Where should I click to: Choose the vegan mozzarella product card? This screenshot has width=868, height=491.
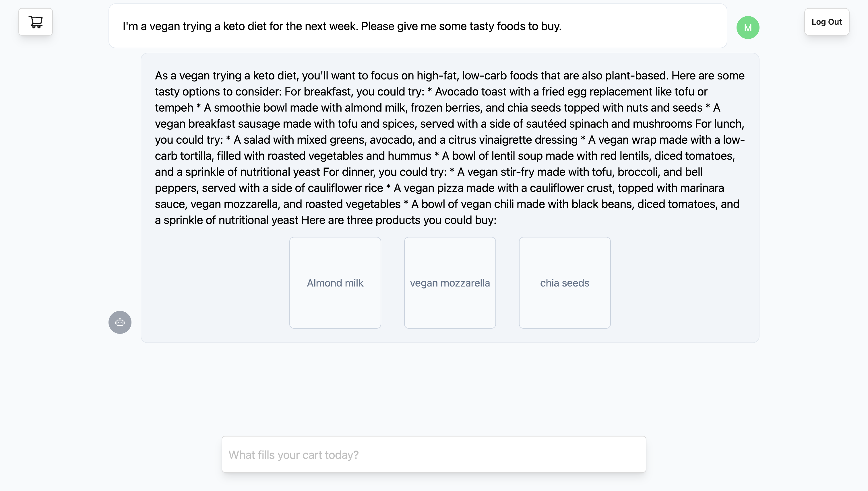(449, 282)
